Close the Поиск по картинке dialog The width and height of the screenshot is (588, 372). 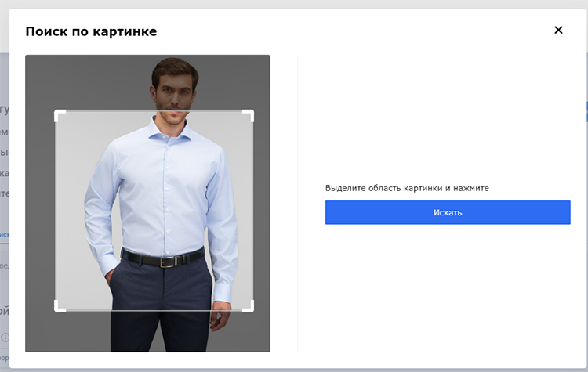pyautogui.click(x=558, y=31)
